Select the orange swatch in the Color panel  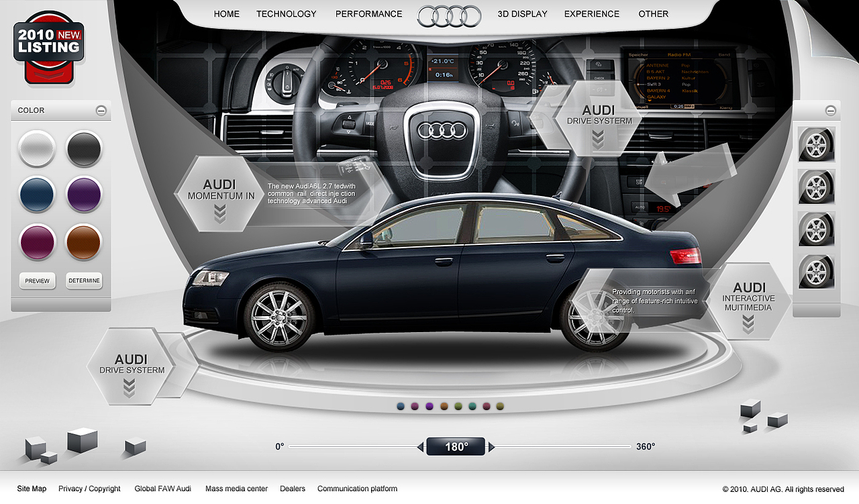pyautogui.click(x=84, y=242)
